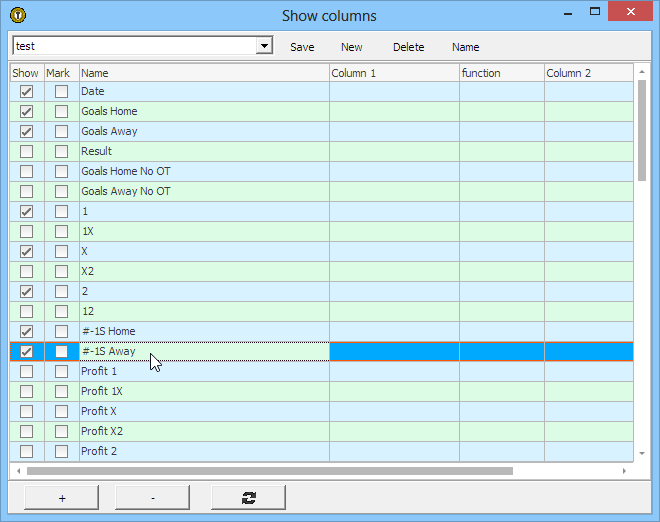Click Save in the toolbar

(302, 47)
